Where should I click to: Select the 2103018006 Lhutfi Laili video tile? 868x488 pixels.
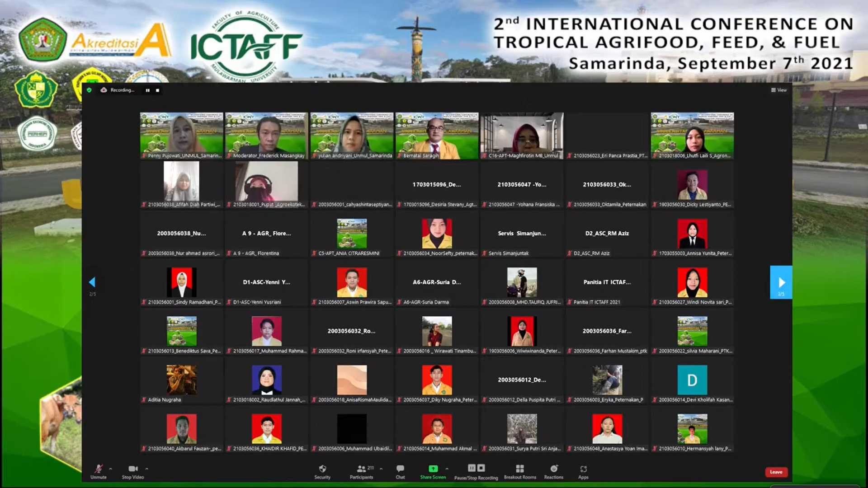pyautogui.click(x=692, y=136)
